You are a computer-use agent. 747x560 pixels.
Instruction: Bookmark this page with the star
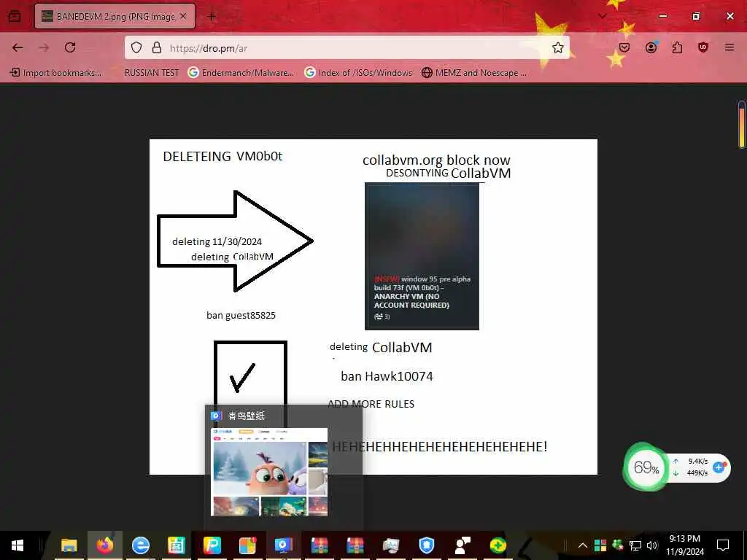coord(558,47)
